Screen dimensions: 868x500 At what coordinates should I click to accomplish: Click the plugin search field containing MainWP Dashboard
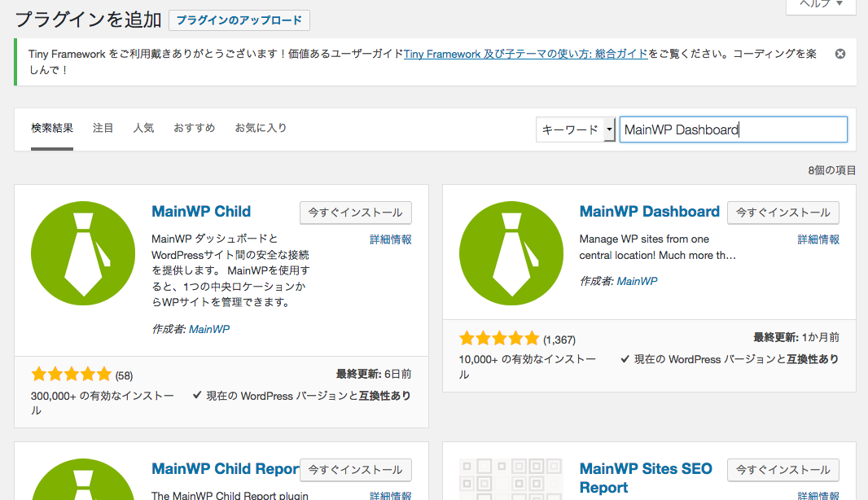(x=734, y=129)
